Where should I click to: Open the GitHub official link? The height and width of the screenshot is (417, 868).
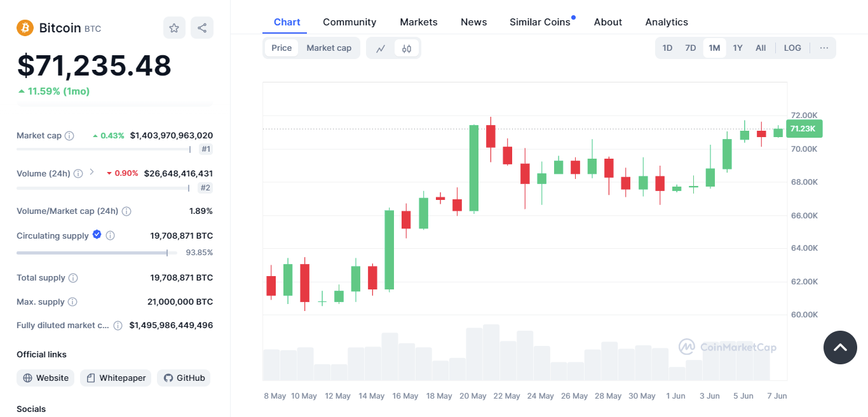coord(184,378)
